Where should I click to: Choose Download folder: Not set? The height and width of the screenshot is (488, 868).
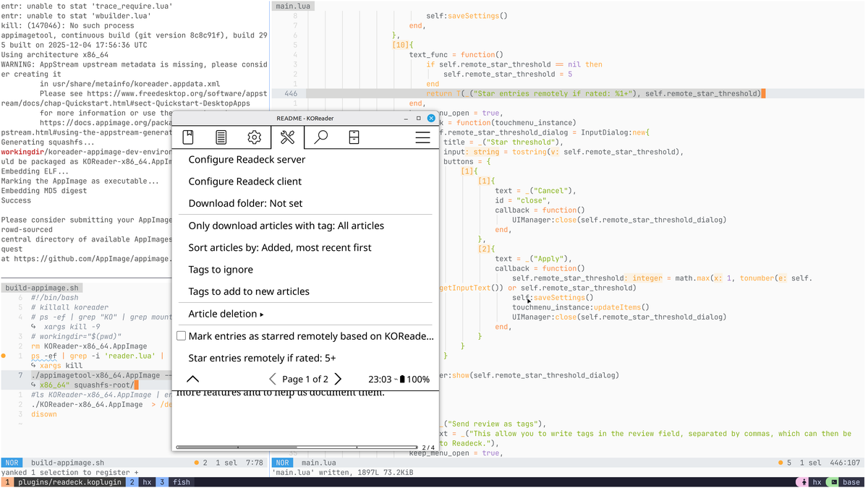click(x=245, y=203)
